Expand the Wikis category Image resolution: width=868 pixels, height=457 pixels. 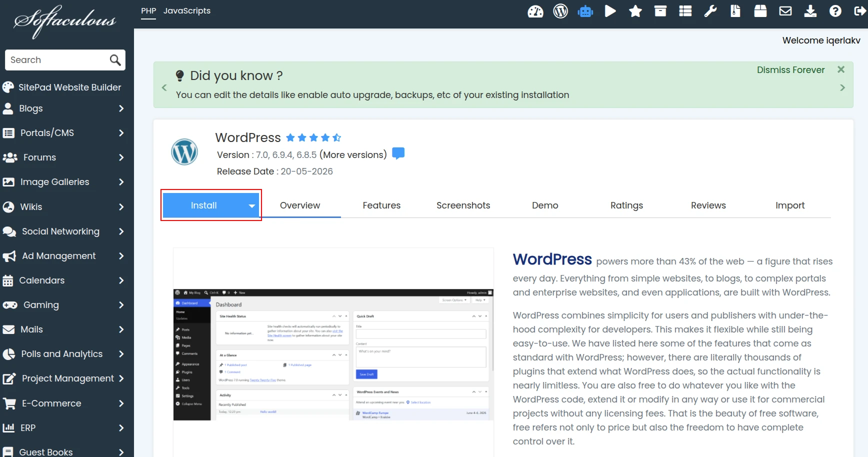pos(121,207)
